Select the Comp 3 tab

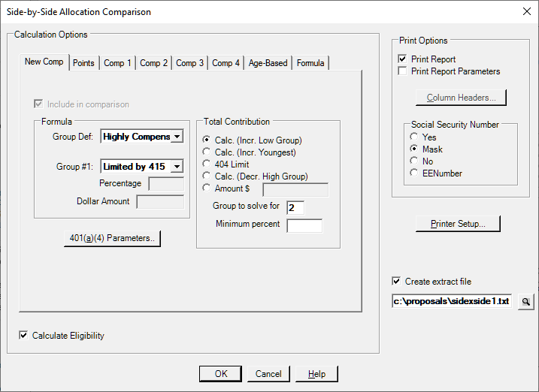coord(189,63)
